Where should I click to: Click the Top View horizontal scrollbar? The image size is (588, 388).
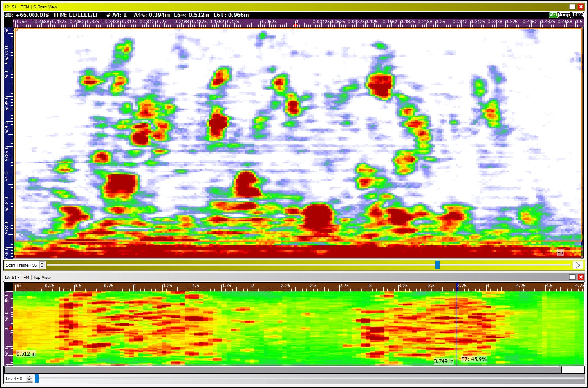(x=283, y=370)
